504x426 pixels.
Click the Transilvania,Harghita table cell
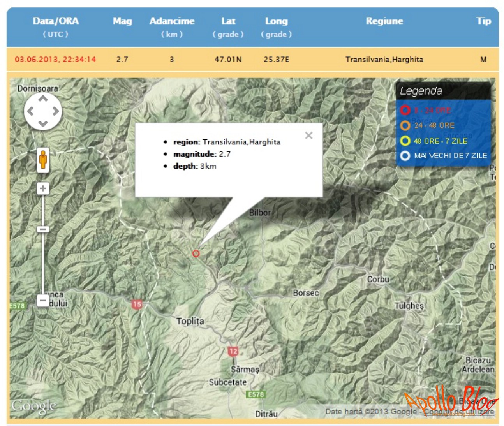click(384, 59)
